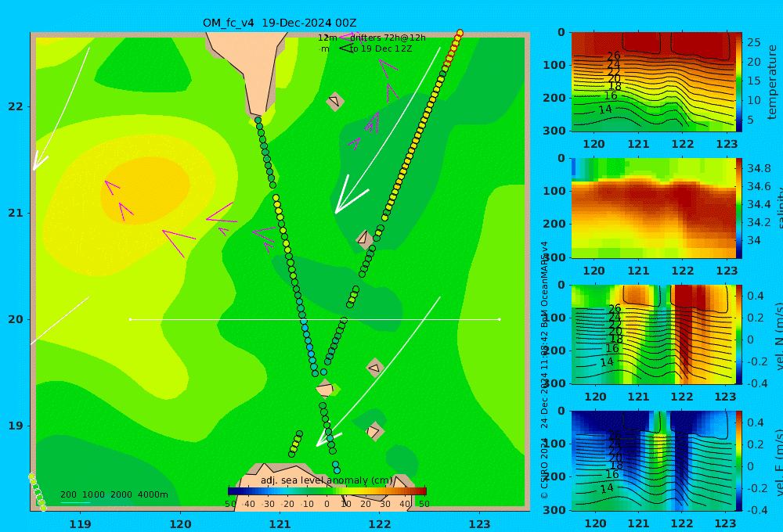Click the vel. N color scale bar
Image resolution: width=783 pixels, height=532 pixels.
click(x=739, y=334)
